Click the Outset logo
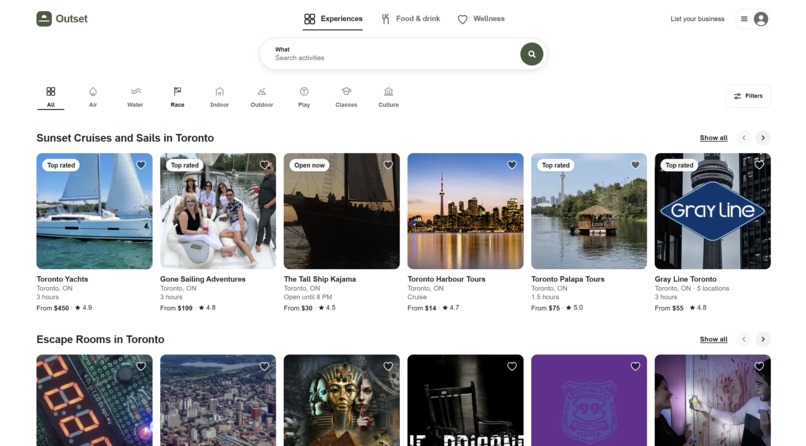Viewport: 806px width, 446px height. coord(62,19)
